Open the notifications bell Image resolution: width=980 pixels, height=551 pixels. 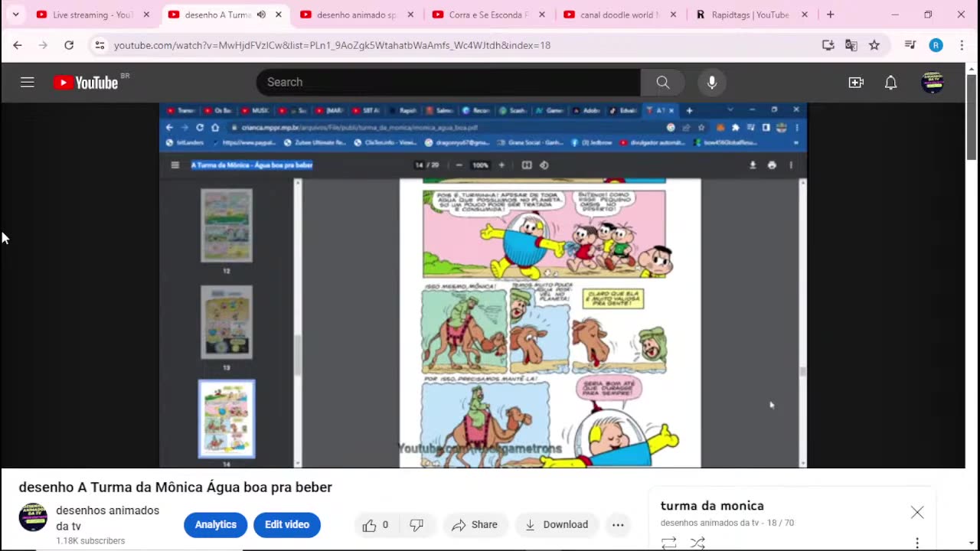click(890, 83)
